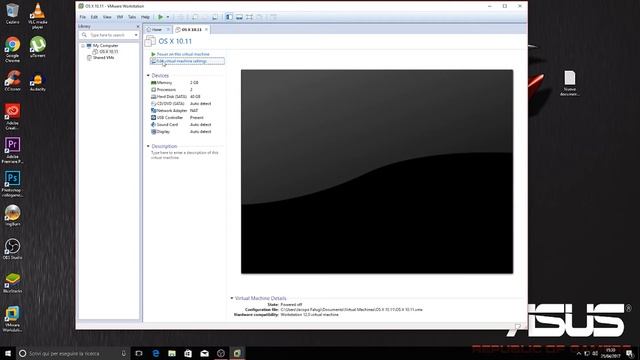Open Adobe Creative Cloud desktop icon

pyautogui.click(x=12, y=117)
